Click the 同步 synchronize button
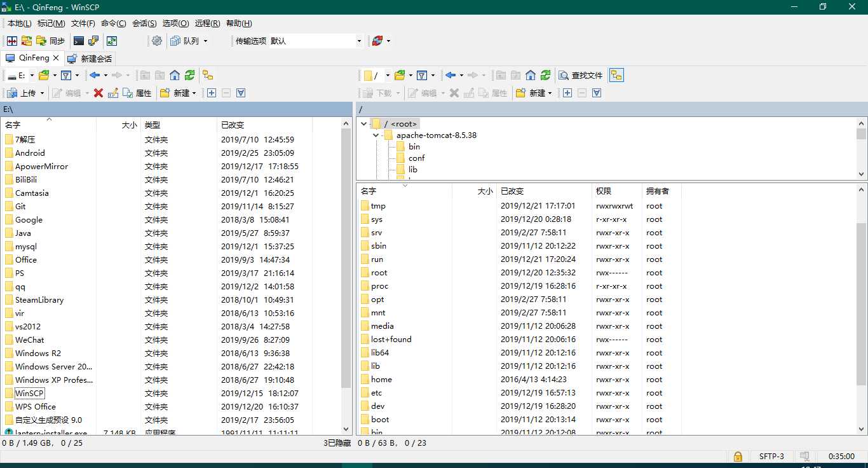 pyautogui.click(x=51, y=41)
